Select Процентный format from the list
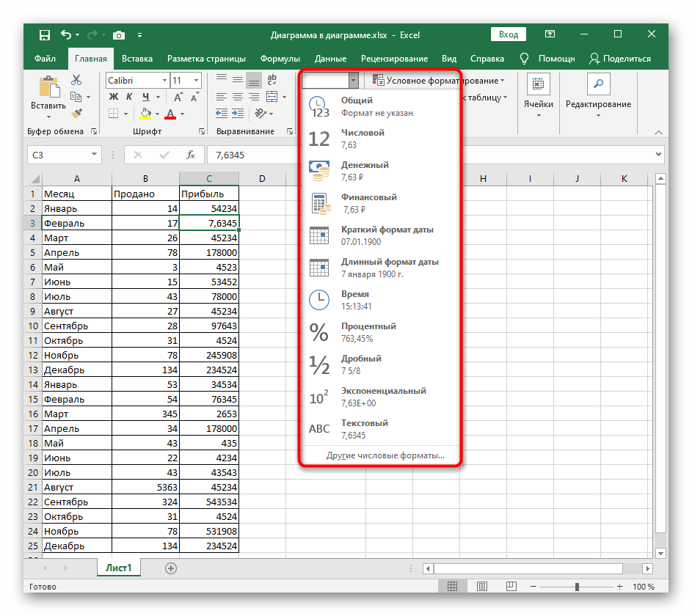Screen dimensions: 692x616 coord(368,332)
